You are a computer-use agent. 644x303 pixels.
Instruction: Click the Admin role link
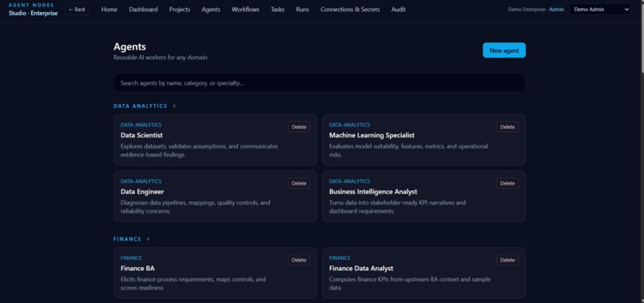pyautogui.click(x=557, y=9)
